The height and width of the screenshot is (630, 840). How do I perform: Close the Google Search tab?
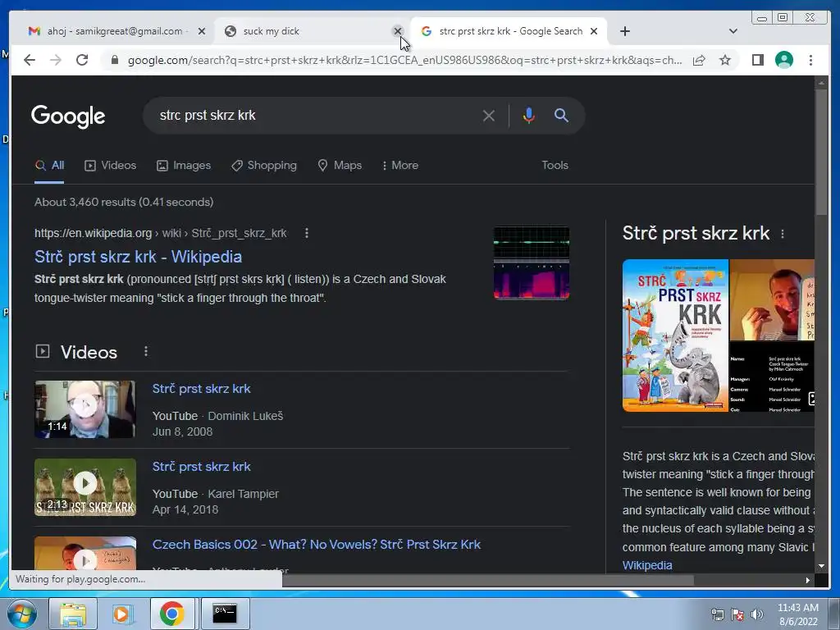[x=594, y=31]
